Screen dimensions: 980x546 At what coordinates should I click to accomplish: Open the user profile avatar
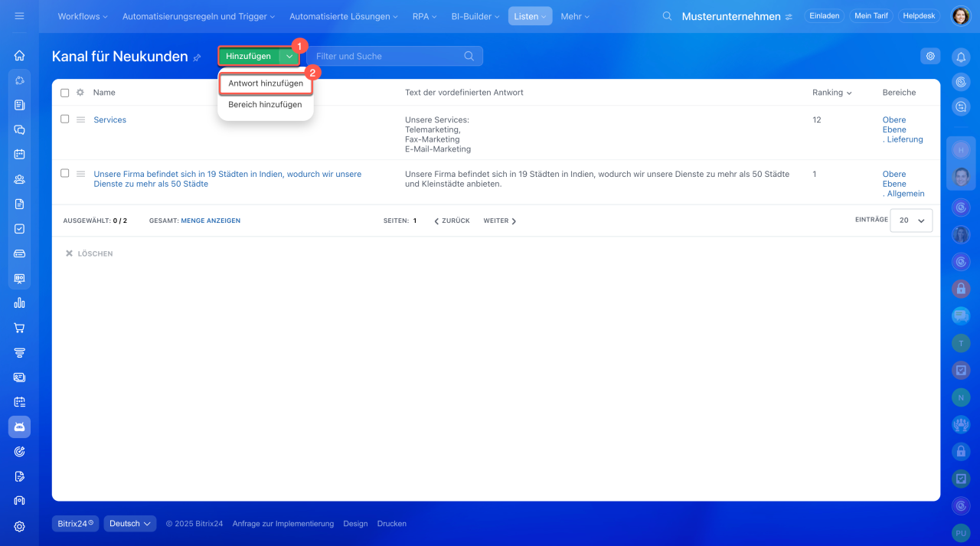960,16
